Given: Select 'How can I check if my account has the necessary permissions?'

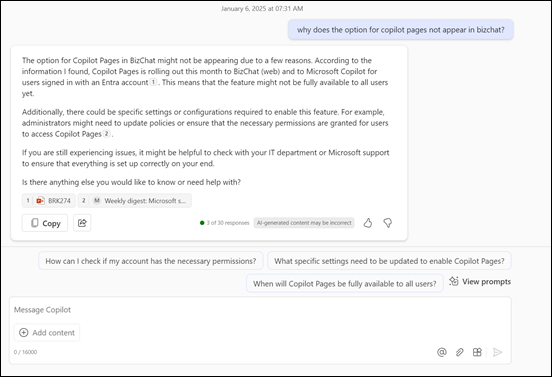Looking at the screenshot, I should [x=151, y=261].
